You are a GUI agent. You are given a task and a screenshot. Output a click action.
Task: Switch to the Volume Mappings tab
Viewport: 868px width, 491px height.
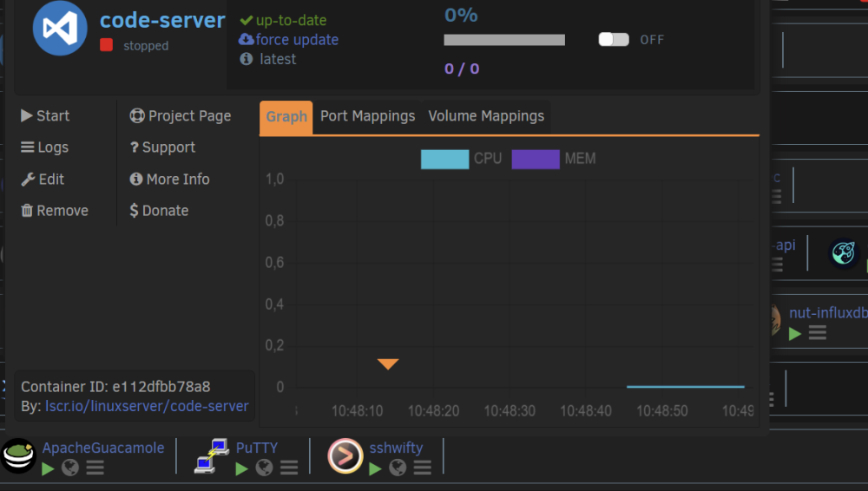(486, 116)
